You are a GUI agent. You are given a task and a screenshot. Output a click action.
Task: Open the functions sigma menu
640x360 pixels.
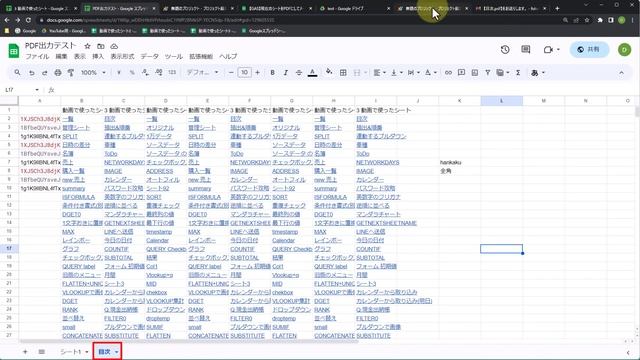518,73
